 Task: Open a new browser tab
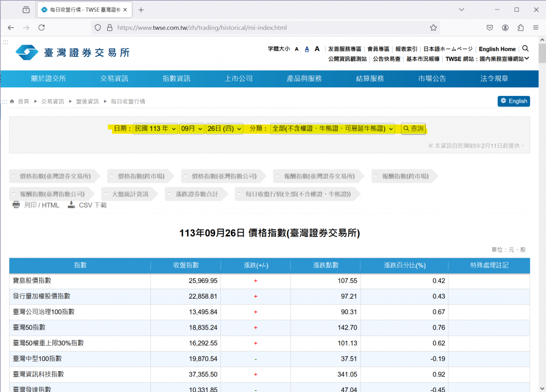141,10
